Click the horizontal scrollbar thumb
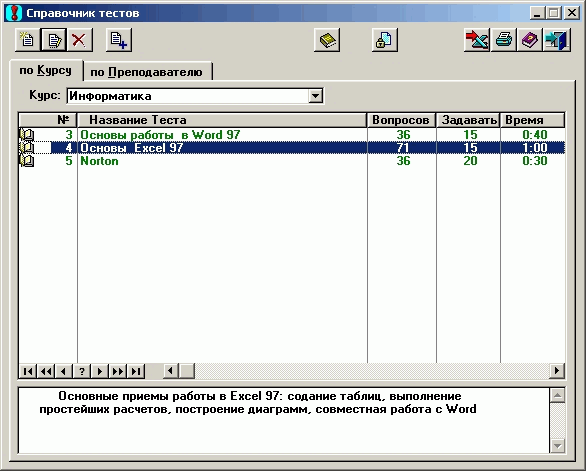586x471 pixels. [187, 371]
